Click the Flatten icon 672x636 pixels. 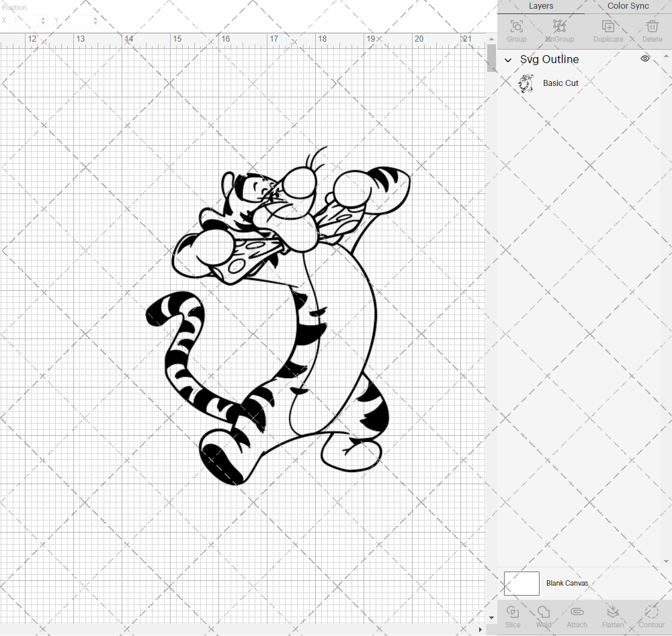coord(612,612)
